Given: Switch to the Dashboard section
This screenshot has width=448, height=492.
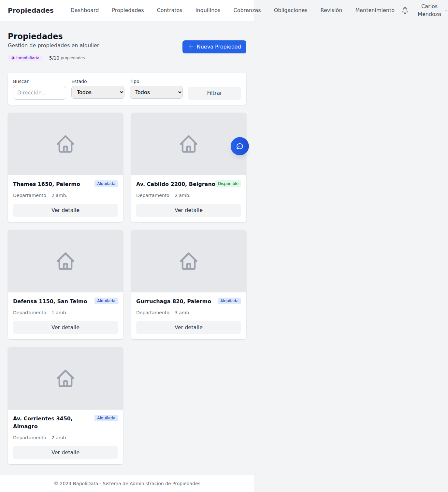Looking at the screenshot, I should pyautogui.click(x=84, y=10).
